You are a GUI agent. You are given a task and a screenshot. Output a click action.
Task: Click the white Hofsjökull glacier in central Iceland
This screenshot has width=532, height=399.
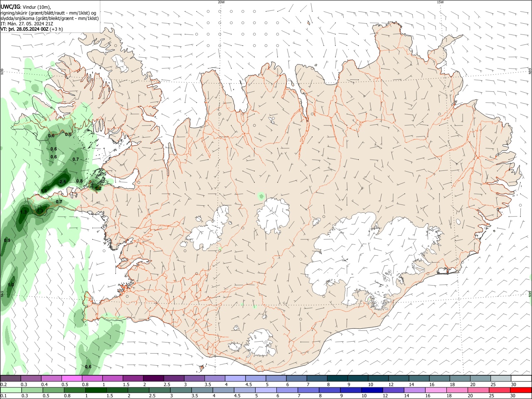(273, 215)
